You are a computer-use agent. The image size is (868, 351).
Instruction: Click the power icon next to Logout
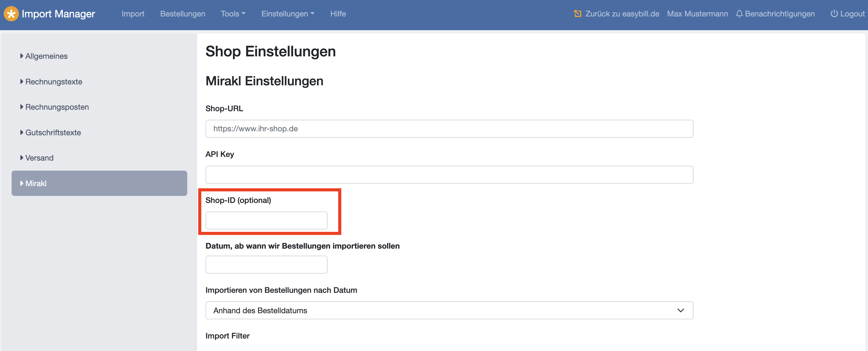pyautogui.click(x=834, y=14)
